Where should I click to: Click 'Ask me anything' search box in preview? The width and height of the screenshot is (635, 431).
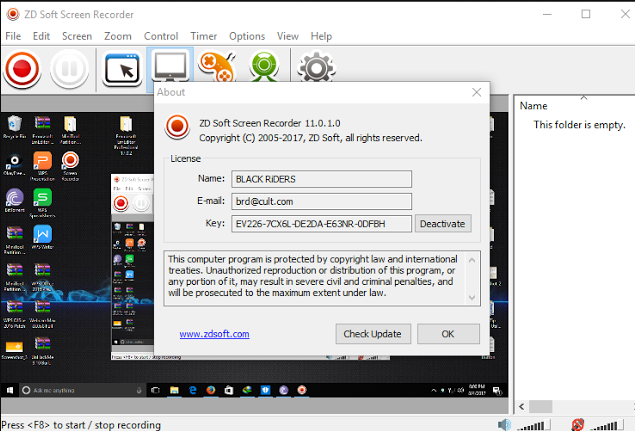tap(83, 390)
